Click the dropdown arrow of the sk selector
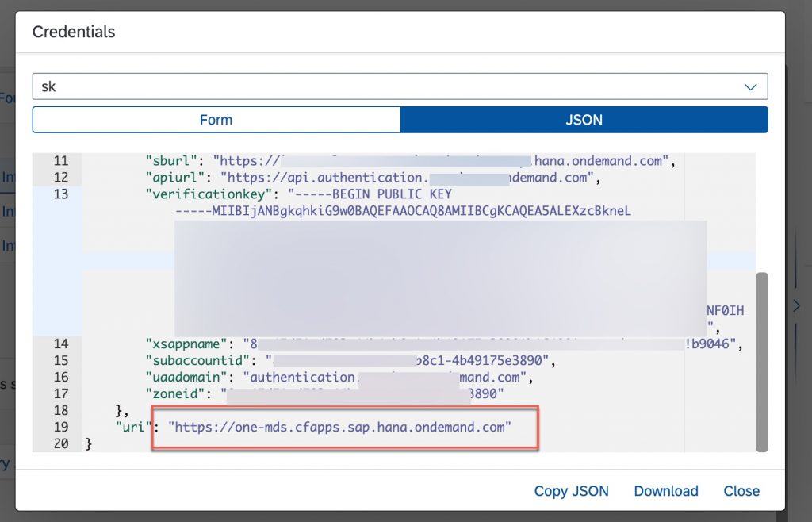The image size is (812, 522). point(750,87)
